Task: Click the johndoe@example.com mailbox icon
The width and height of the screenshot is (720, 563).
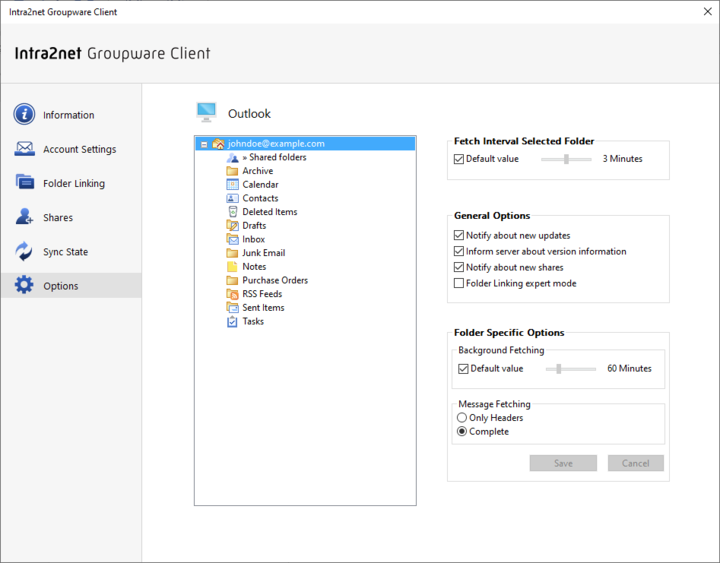Action: tap(218, 144)
